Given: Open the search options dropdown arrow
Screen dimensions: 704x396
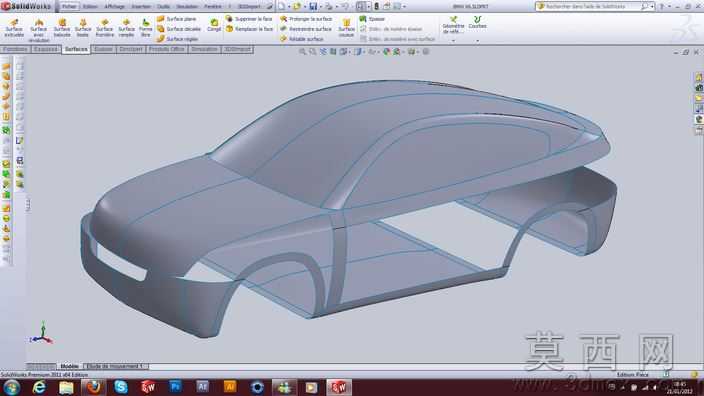Looking at the screenshot, I should 652,6.
